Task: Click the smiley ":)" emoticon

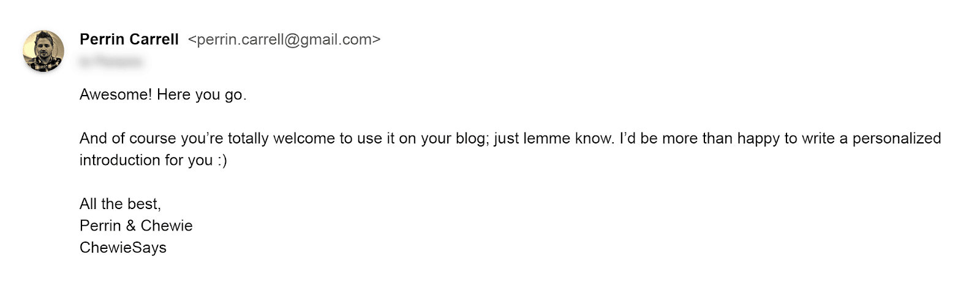Action: click(222, 160)
